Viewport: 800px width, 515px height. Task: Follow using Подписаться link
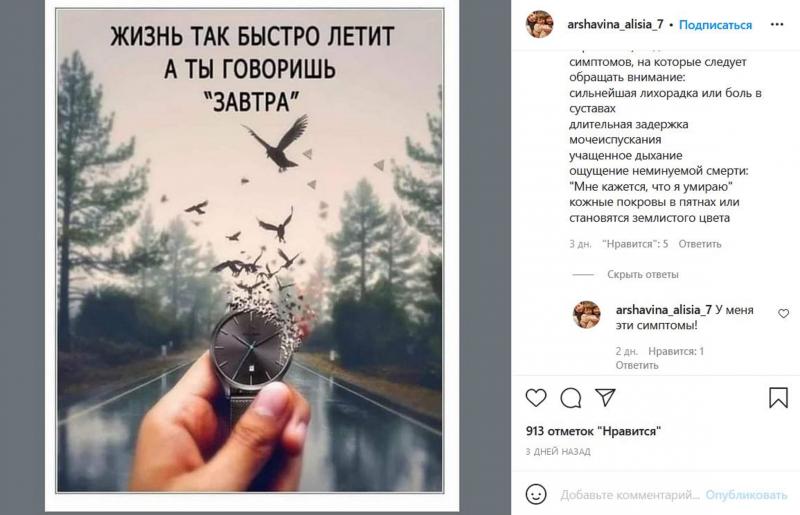coord(715,24)
